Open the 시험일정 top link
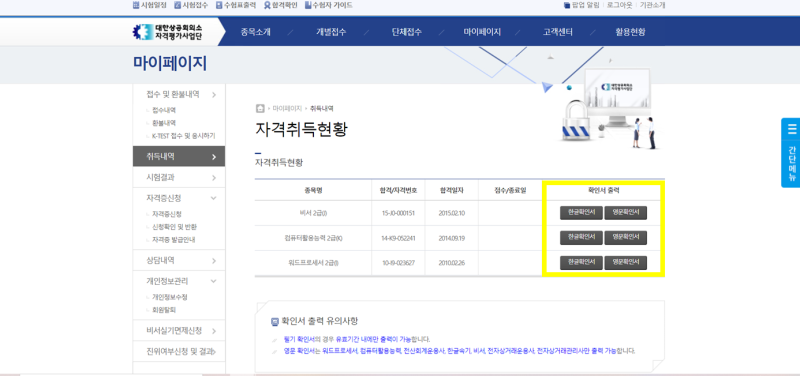Screen dimensions: 800x376 [x=153, y=5]
